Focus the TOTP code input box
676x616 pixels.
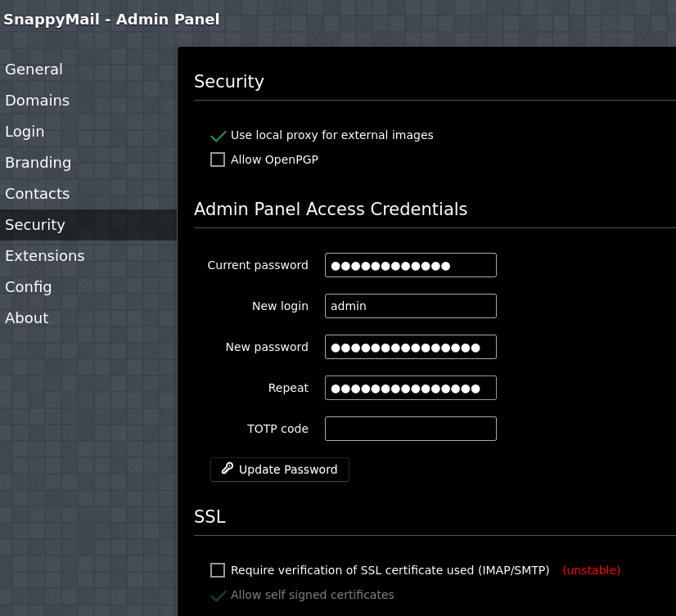410,429
